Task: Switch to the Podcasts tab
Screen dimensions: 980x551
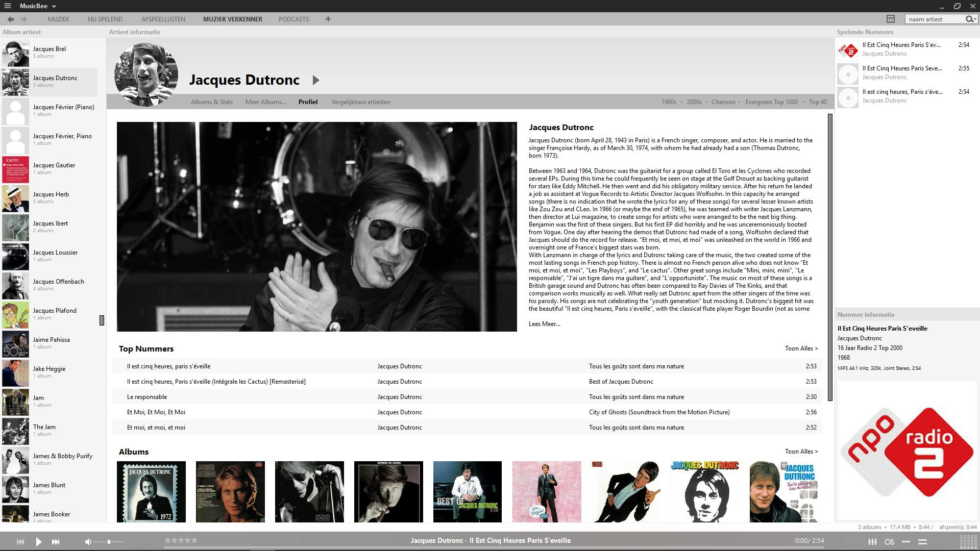Action: (293, 19)
